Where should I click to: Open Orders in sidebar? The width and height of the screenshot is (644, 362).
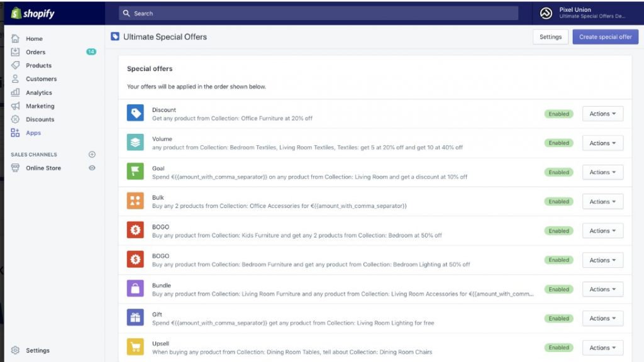pyautogui.click(x=36, y=52)
